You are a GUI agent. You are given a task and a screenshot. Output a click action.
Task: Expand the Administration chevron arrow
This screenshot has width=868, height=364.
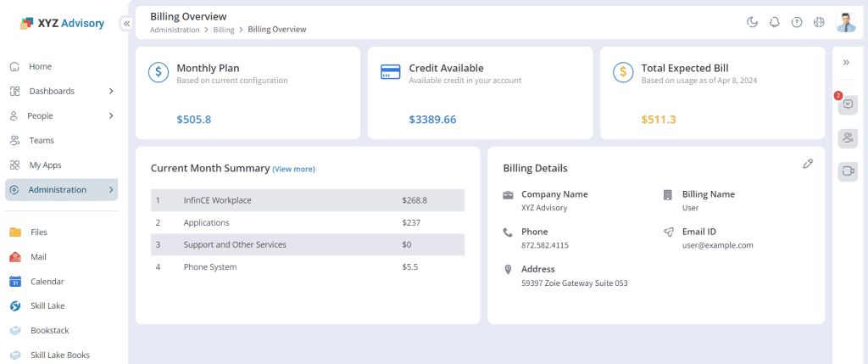(111, 189)
